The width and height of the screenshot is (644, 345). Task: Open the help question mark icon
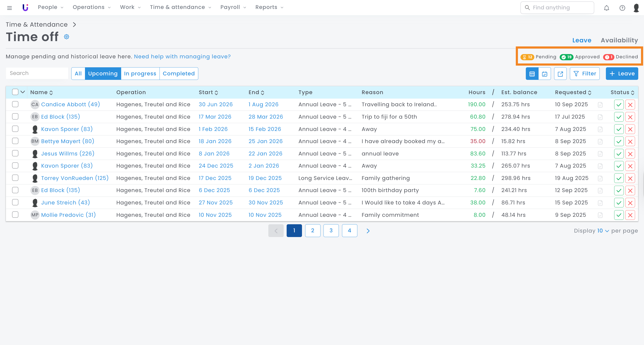tap(622, 8)
